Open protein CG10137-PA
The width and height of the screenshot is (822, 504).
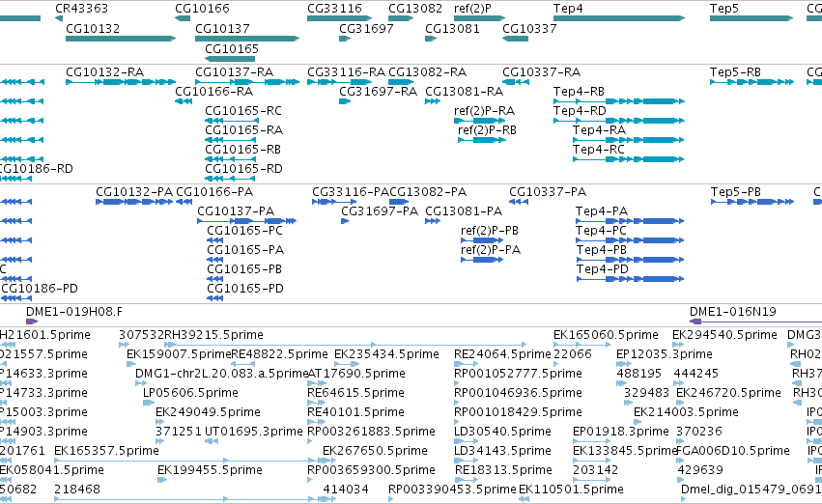(236, 211)
